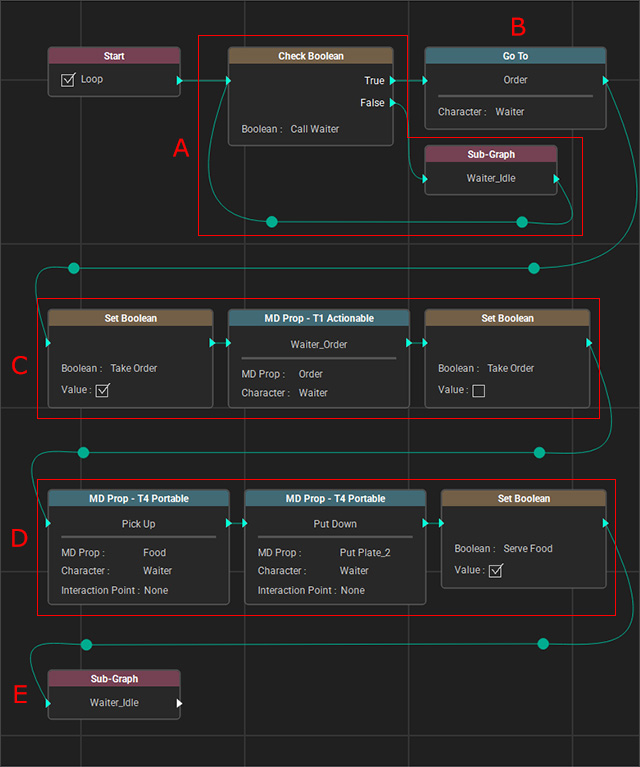Select loop-back reroute dot nearest Check Boolean input

272,222
